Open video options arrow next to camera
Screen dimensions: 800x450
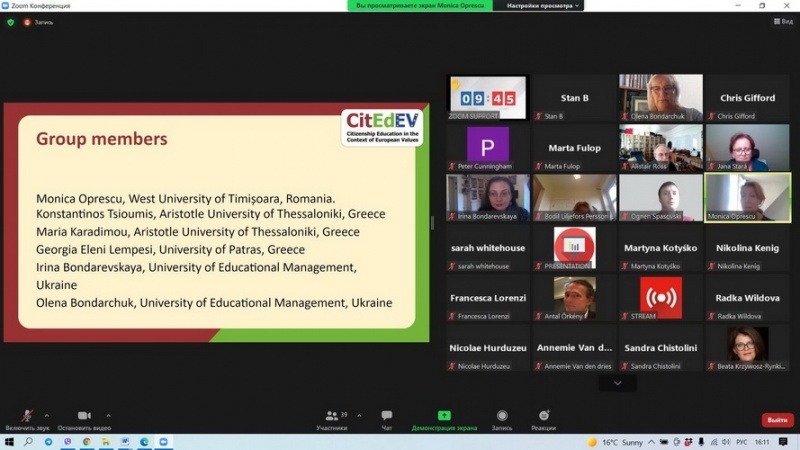tap(108, 415)
